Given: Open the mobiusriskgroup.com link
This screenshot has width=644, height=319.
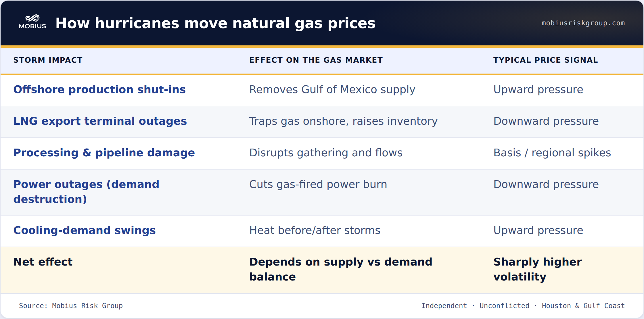Looking at the screenshot, I should click(583, 23).
